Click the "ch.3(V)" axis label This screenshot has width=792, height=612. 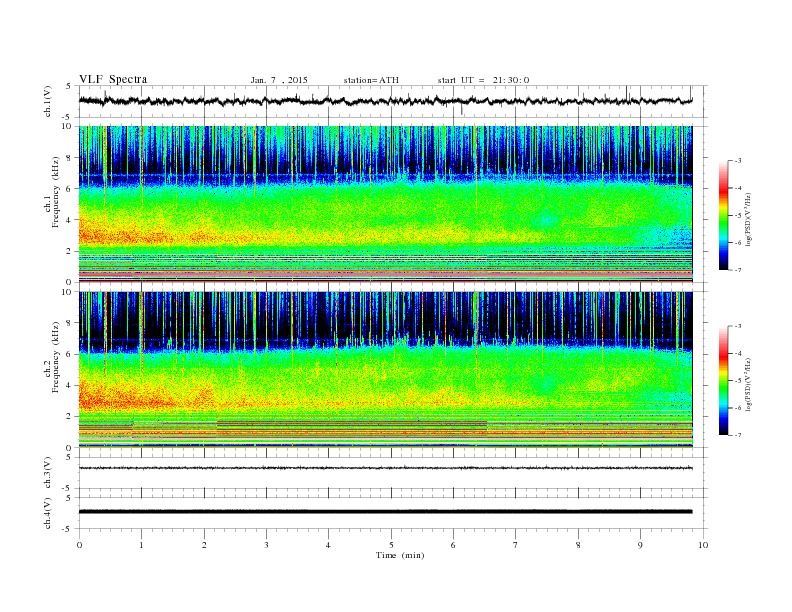(48, 473)
